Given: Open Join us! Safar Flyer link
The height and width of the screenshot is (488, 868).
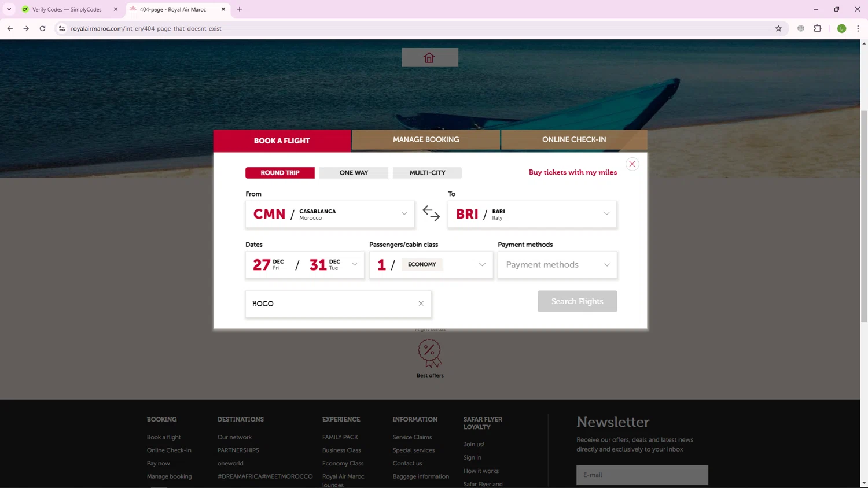Looking at the screenshot, I should pyautogui.click(x=474, y=444).
